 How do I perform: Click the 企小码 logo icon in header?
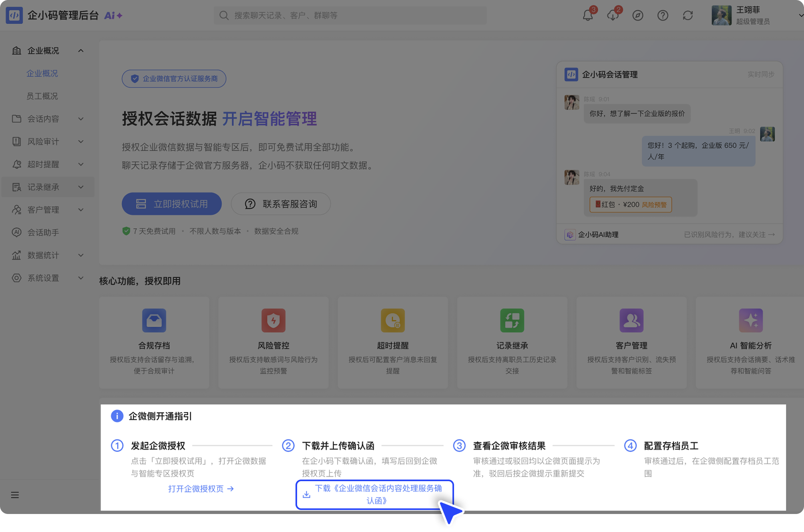[14, 15]
